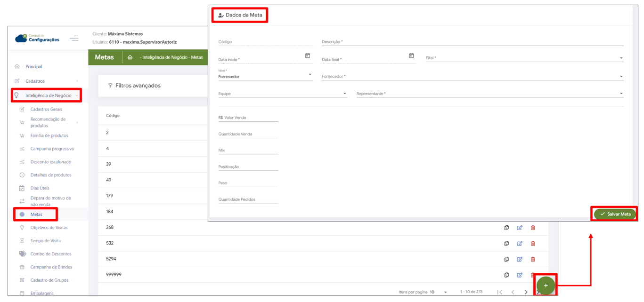Click the green add meta plus button
Screen dimensions: 644x302
[x=546, y=286]
